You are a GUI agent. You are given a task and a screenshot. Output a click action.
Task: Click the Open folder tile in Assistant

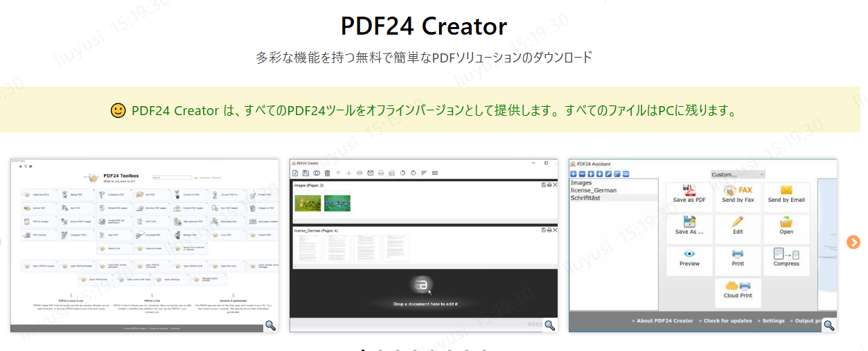pyautogui.click(x=786, y=229)
